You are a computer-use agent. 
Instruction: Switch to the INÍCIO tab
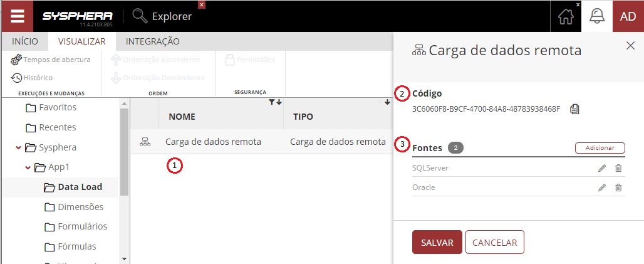tap(25, 41)
